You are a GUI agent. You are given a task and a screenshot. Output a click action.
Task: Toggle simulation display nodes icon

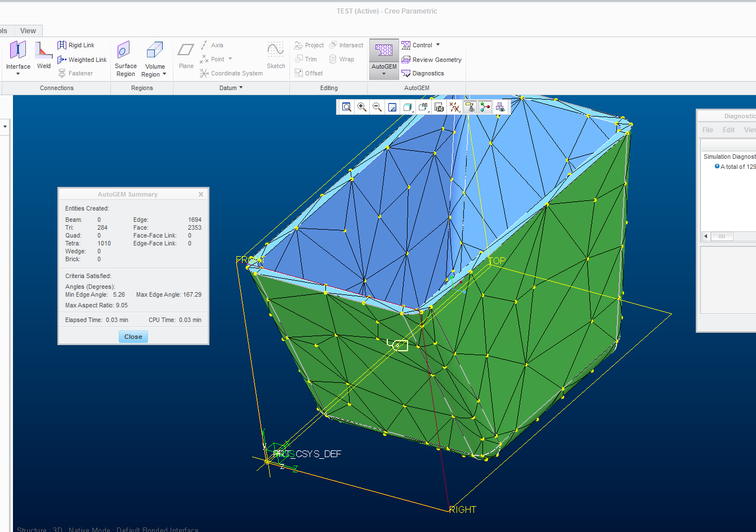point(485,107)
